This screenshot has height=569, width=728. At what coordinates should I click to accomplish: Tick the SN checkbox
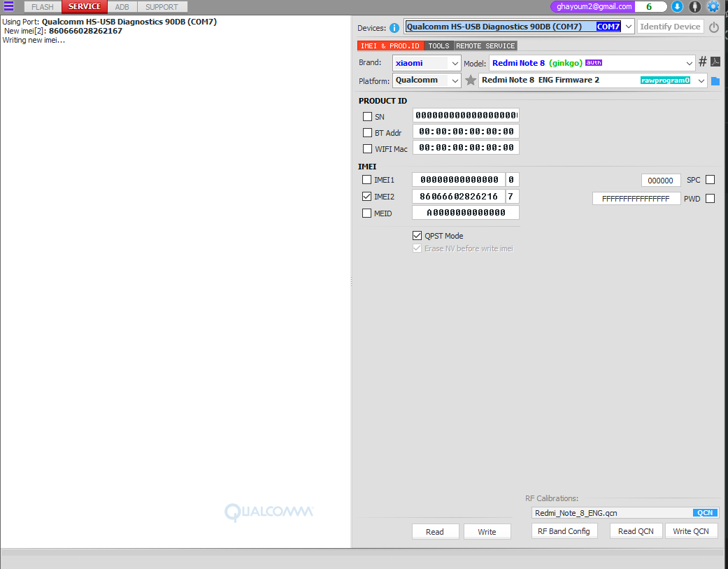(x=367, y=117)
